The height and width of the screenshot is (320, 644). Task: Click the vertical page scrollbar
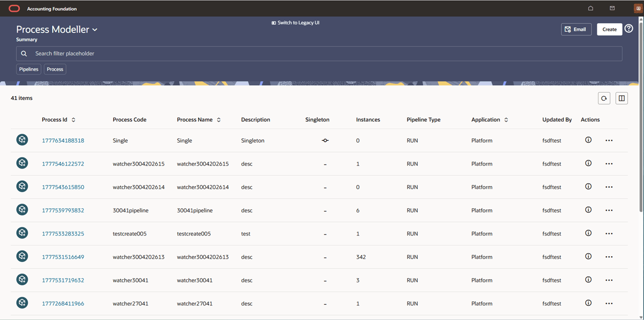click(x=641, y=116)
